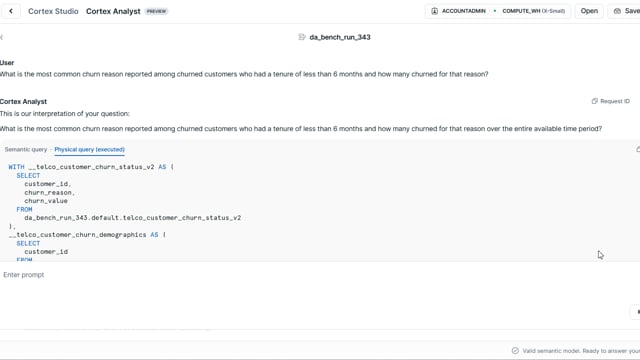Click the Save button's icon

pos(617,11)
